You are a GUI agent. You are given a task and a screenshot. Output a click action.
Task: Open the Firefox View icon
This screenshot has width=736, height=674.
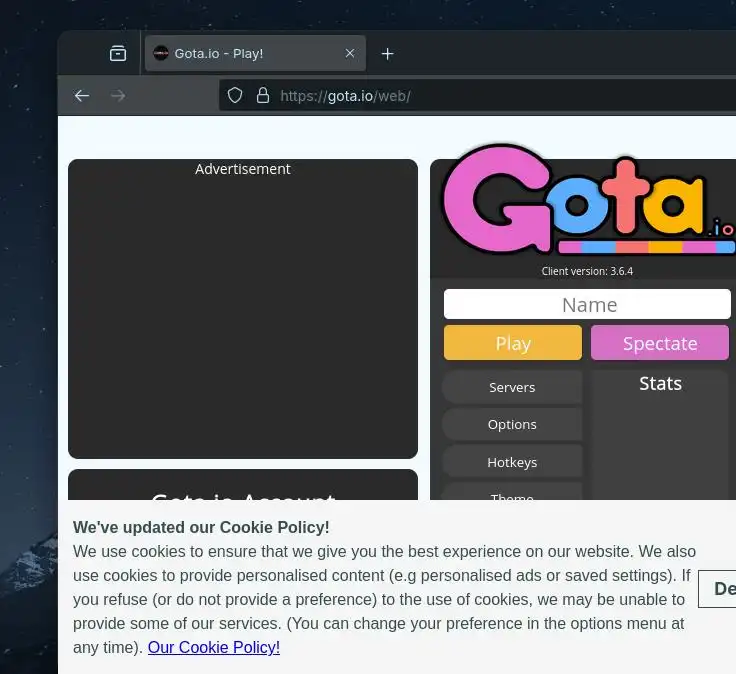(118, 54)
